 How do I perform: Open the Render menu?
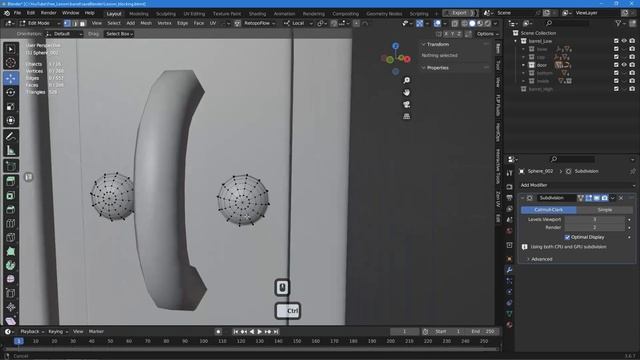coord(49,13)
